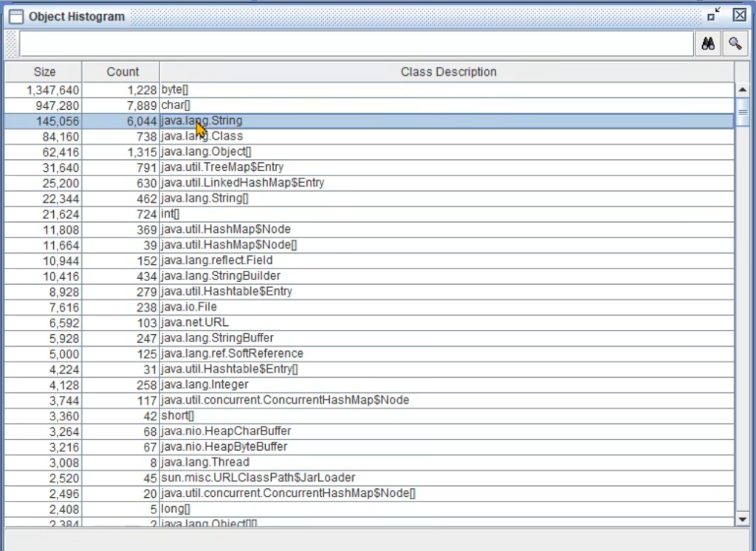Click the Object Histogram window icon

pyautogui.click(x=16, y=16)
